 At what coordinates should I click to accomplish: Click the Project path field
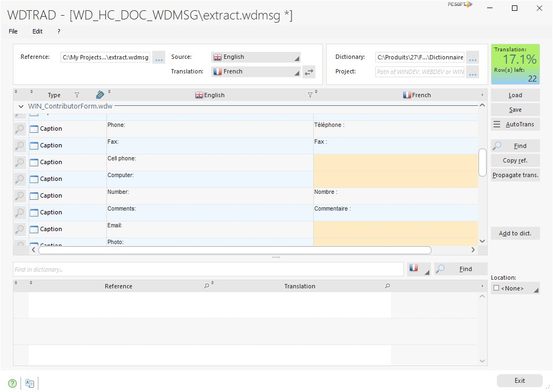point(420,72)
